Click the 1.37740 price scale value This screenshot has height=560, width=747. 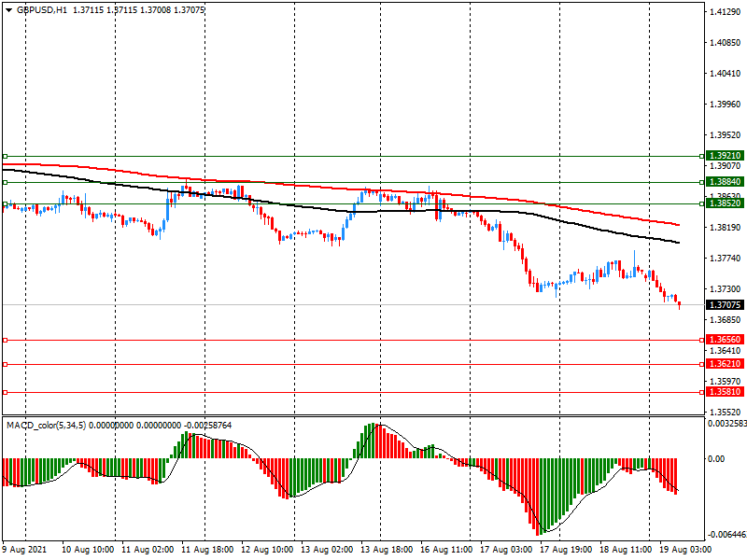click(726, 259)
